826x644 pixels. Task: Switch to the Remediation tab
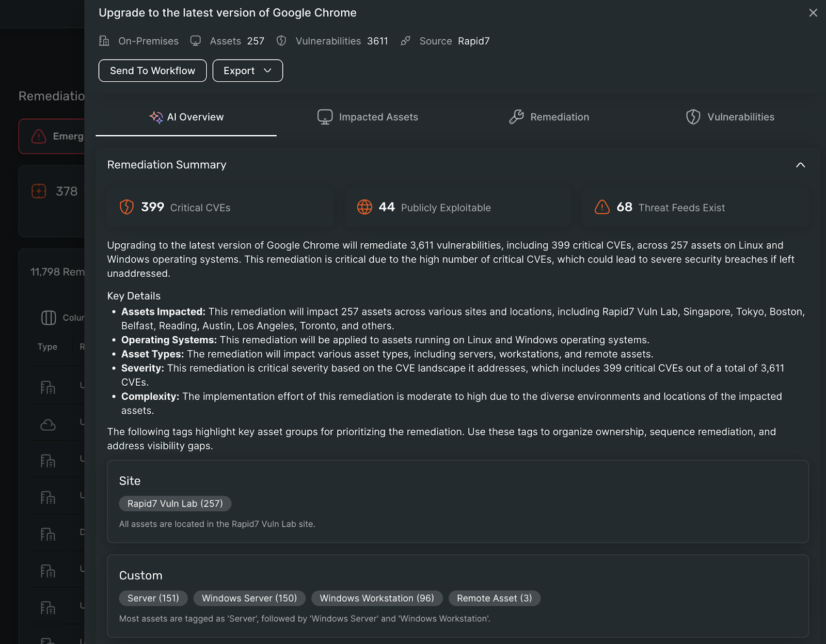(x=549, y=117)
